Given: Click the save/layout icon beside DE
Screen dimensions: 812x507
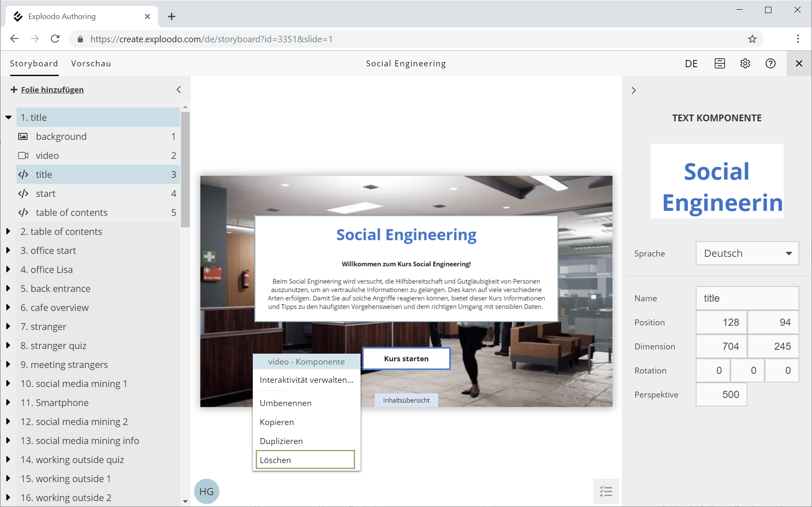Looking at the screenshot, I should 719,63.
